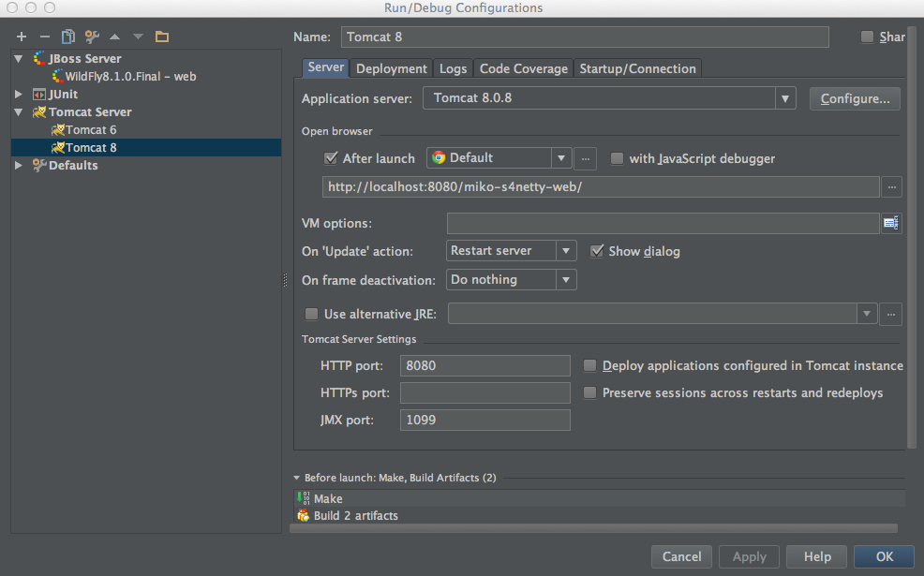Click the JBoss Server node icon
Image resolution: width=924 pixels, height=576 pixels.
pyautogui.click(x=39, y=58)
